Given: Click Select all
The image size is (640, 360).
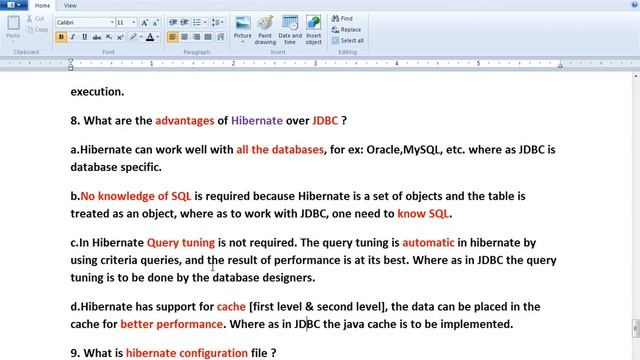Looking at the screenshot, I should click(x=347, y=40).
